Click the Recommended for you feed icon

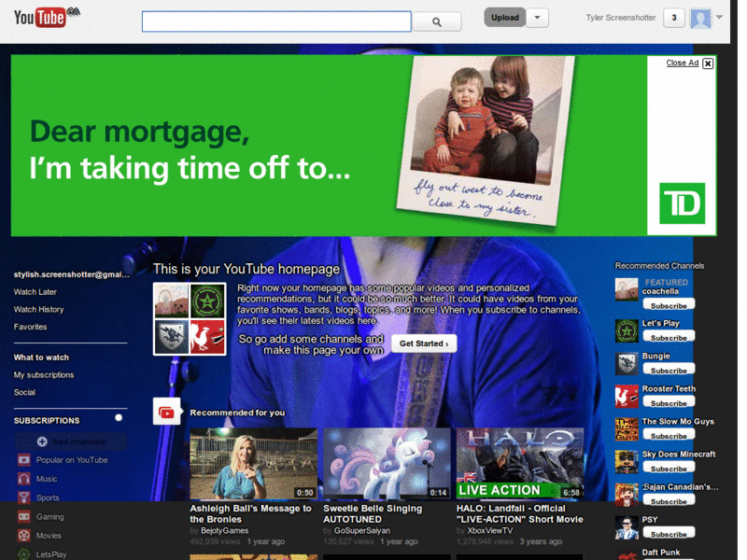(x=166, y=412)
